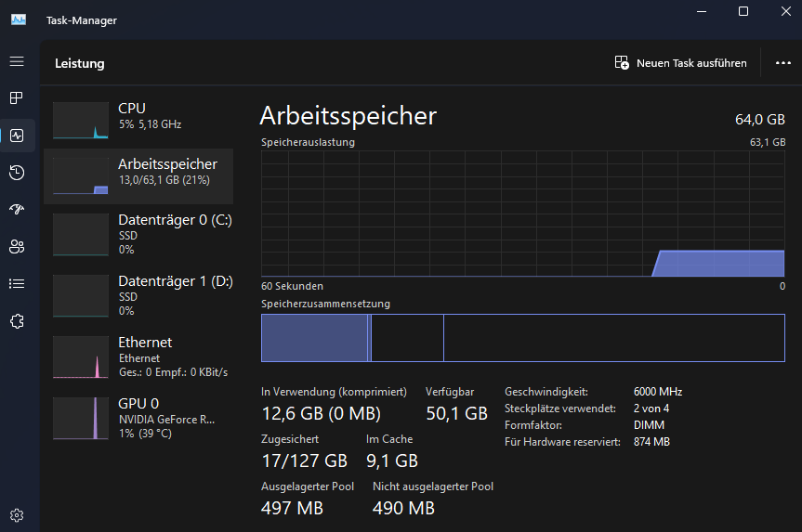Select the GPU 0 entry
802x532 pixels.
coord(138,417)
